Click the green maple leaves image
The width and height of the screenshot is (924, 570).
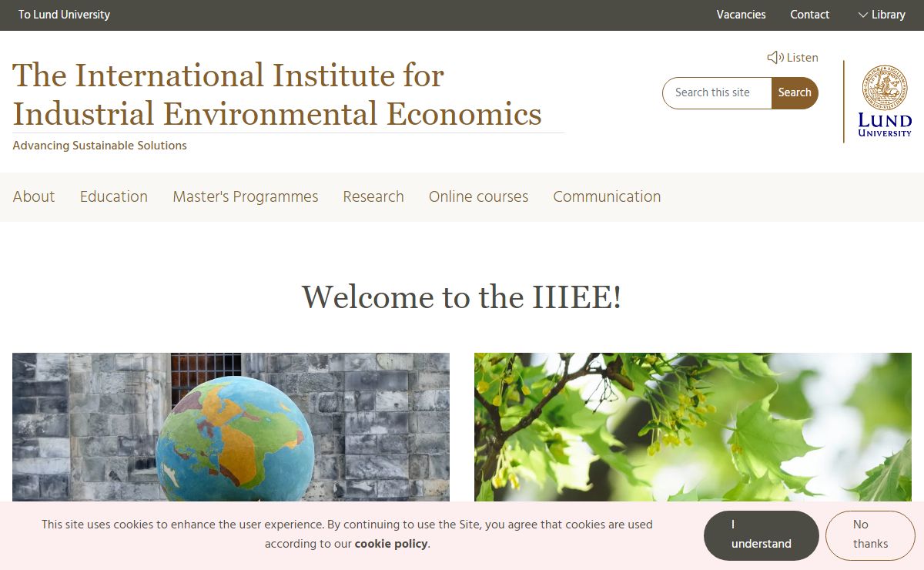tap(693, 427)
